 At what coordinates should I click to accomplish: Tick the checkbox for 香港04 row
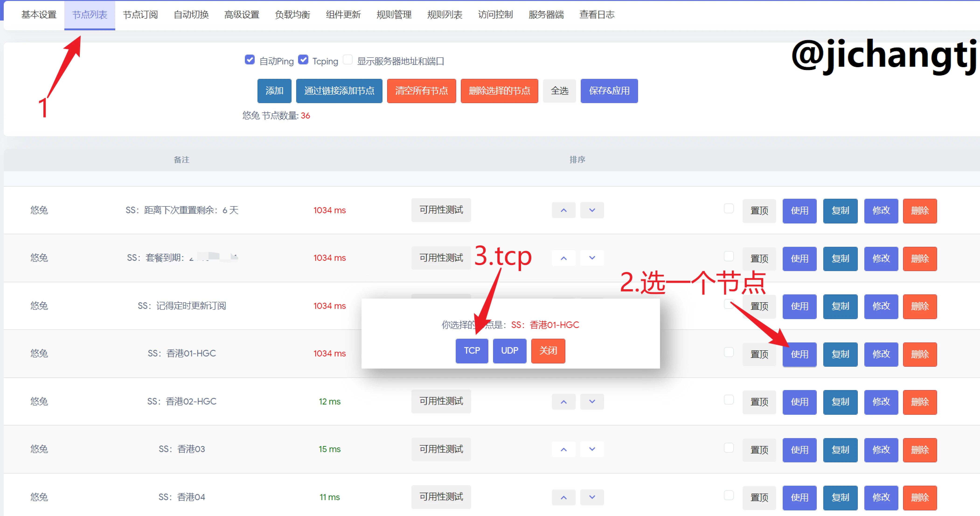[729, 495]
